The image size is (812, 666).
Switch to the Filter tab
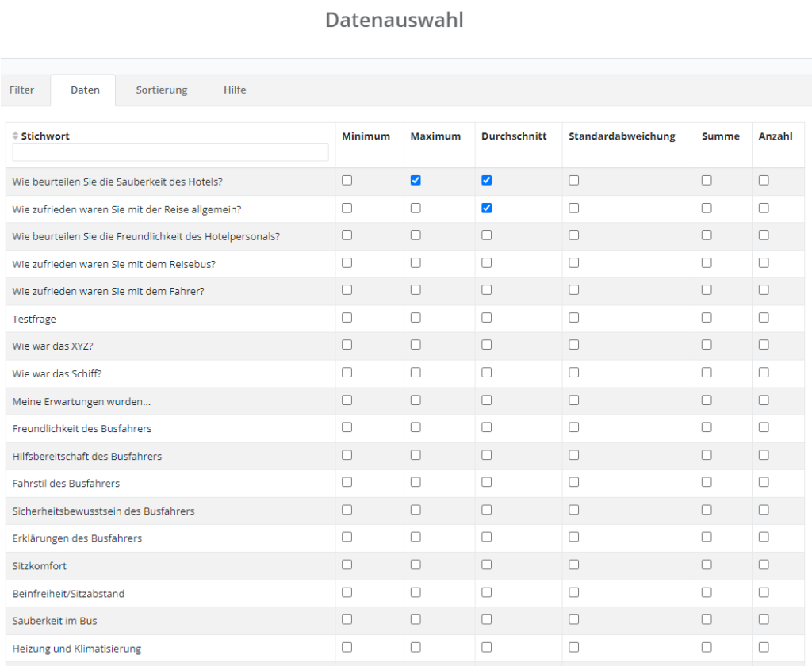22,90
